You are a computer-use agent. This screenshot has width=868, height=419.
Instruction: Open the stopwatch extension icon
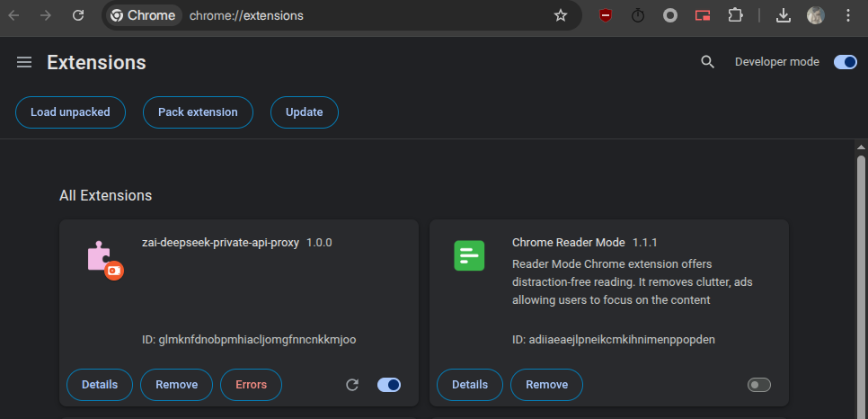[x=638, y=15]
